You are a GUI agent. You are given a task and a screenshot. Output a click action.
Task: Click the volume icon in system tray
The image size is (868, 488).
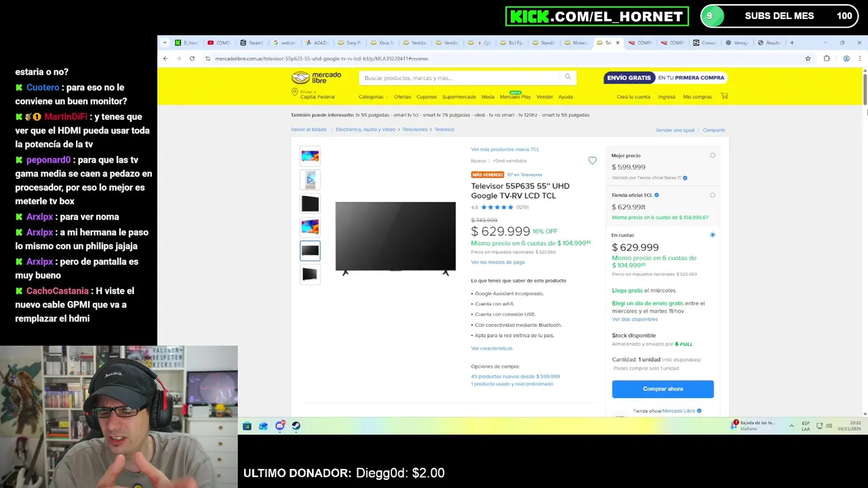pos(829,426)
